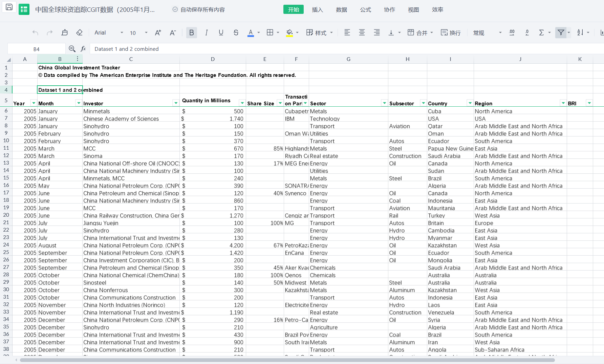Screen dimensions: 604x364
Task: Open the Country column filter dropdown
Action: (x=470, y=103)
